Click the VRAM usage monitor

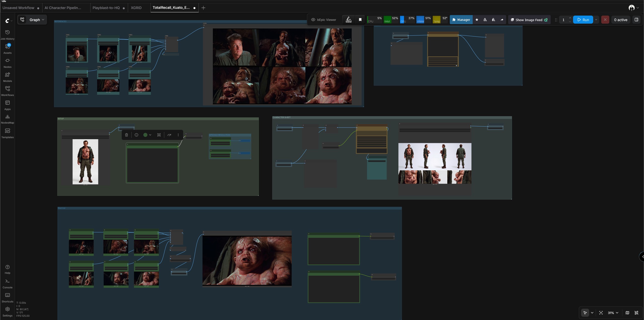pos(424,20)
